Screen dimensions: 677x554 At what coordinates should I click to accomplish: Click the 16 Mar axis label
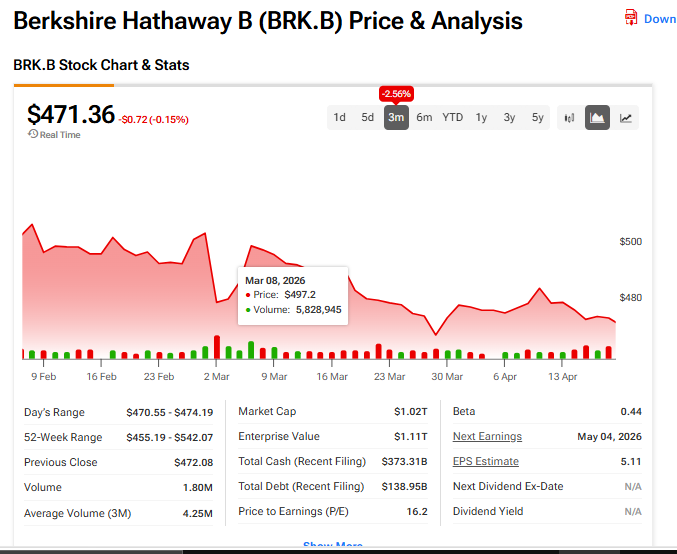[332, 377]
